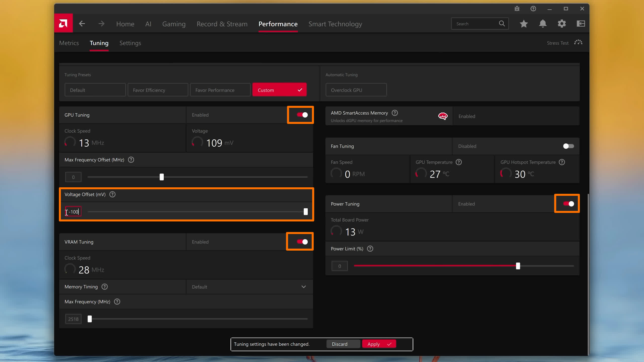The image size is (644, 362).
Task: Show help for Voltage Offset (mV)
Action: (x=112, y=195)
